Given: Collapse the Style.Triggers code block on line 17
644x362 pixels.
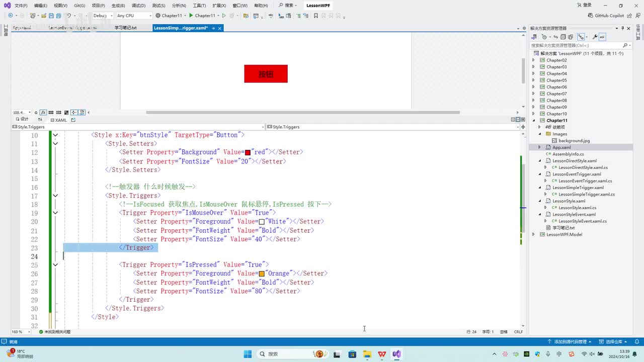Looking at the screenshot, I should (55, 196).
